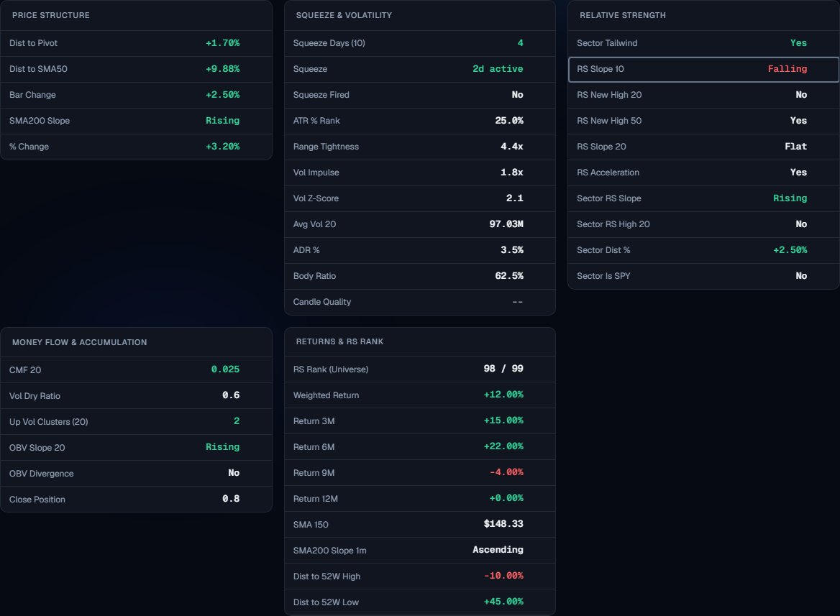The width and height of the screenshot is (840, 616).
Task: Select the MONEY FLOW & ACCUMULATION heading
Action: click(x=79, y=342)
